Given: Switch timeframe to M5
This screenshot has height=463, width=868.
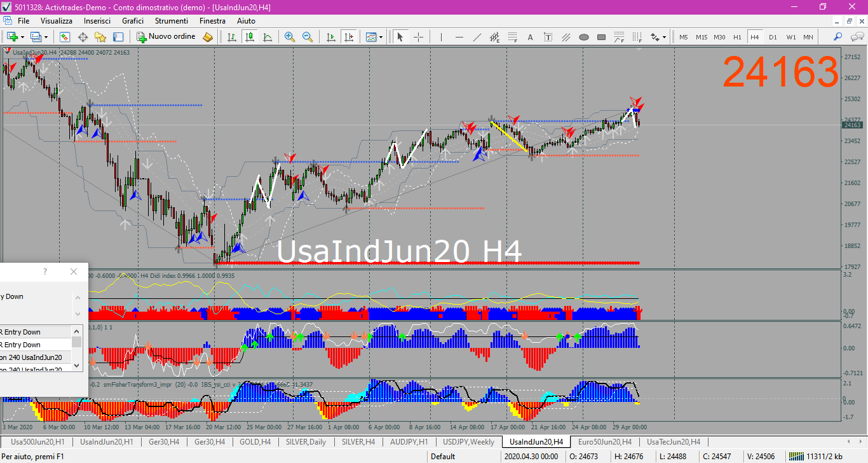Looking at the screenshot, I should coord(684,37).
